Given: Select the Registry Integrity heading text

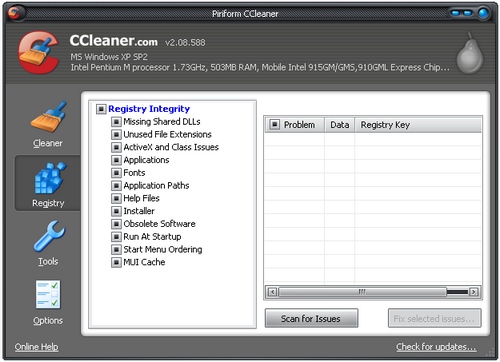Looking at the screenshot, I should (x=149, y=109).
